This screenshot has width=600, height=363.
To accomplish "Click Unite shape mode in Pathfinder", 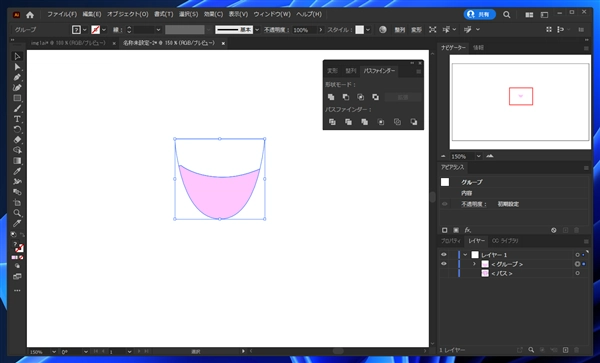I will (x=331, y=97).
